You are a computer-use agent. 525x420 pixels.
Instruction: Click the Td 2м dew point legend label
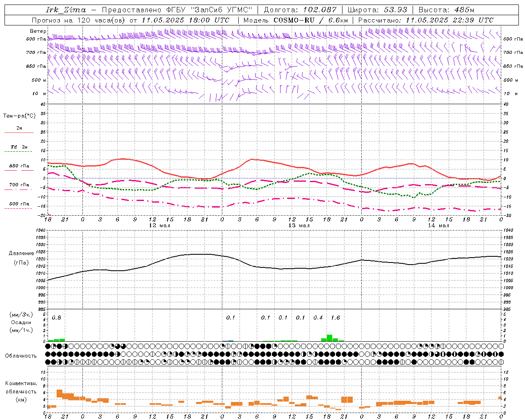19,147
